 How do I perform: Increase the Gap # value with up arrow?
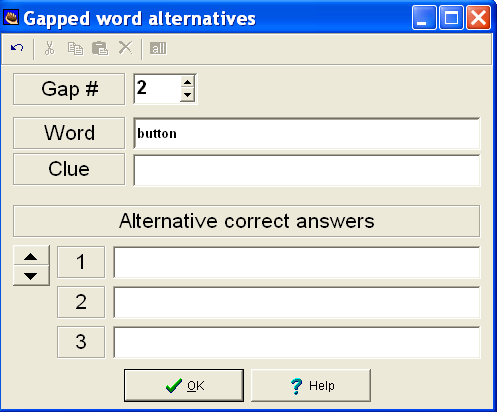click(x=188, y=82)
